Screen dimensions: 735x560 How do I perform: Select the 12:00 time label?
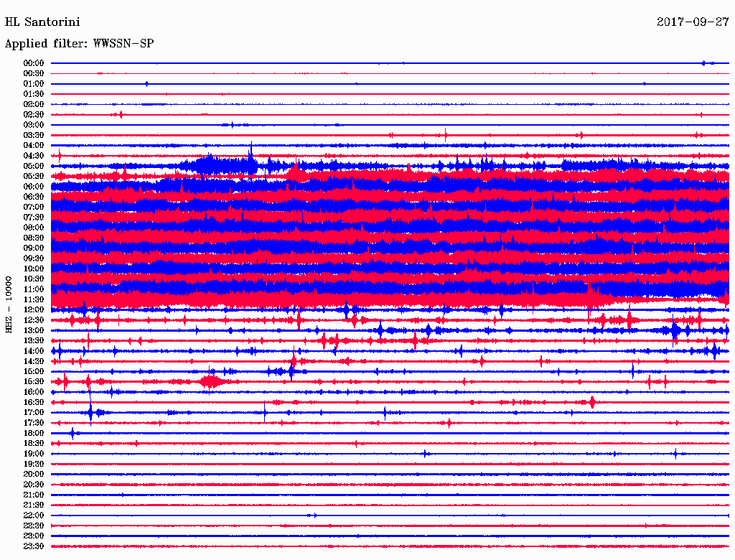tap(34, 310)
